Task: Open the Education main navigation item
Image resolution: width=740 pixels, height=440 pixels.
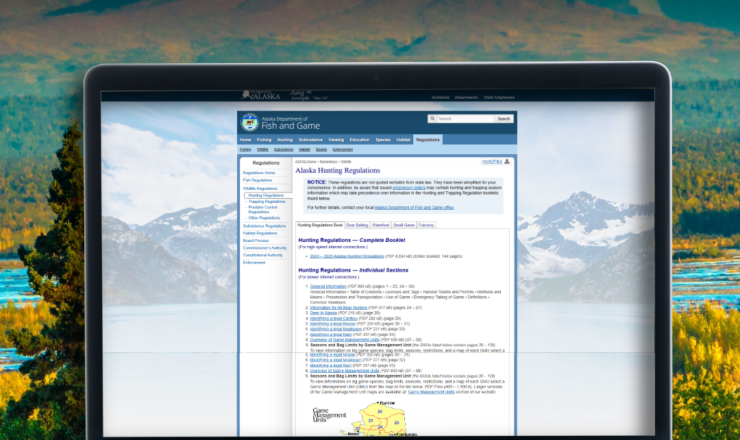Action: 359,140
